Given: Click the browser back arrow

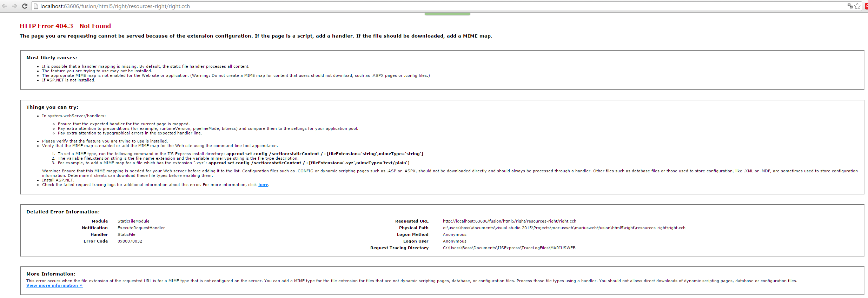Looking at the screenshot, I should tap(5, 6).
